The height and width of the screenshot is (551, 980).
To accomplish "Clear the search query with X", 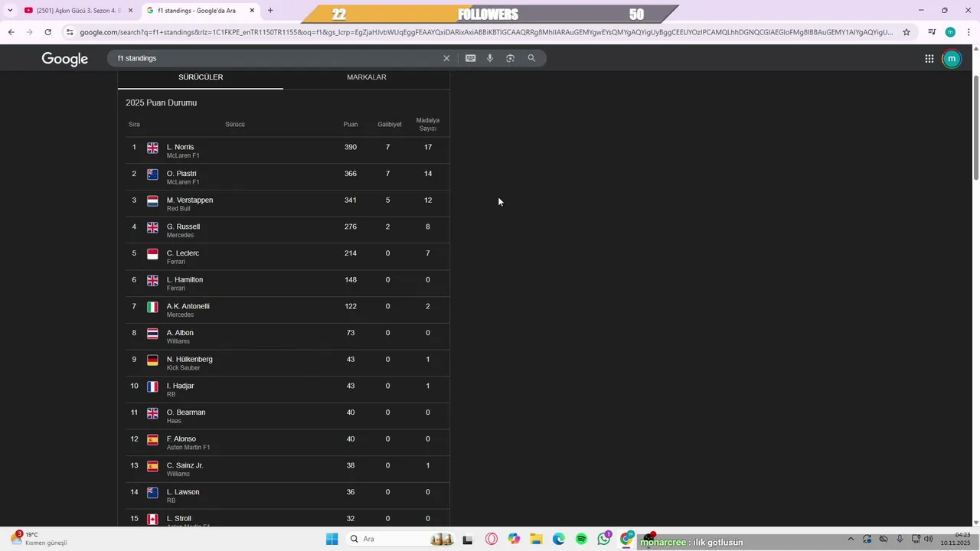I will click(446, 58).
